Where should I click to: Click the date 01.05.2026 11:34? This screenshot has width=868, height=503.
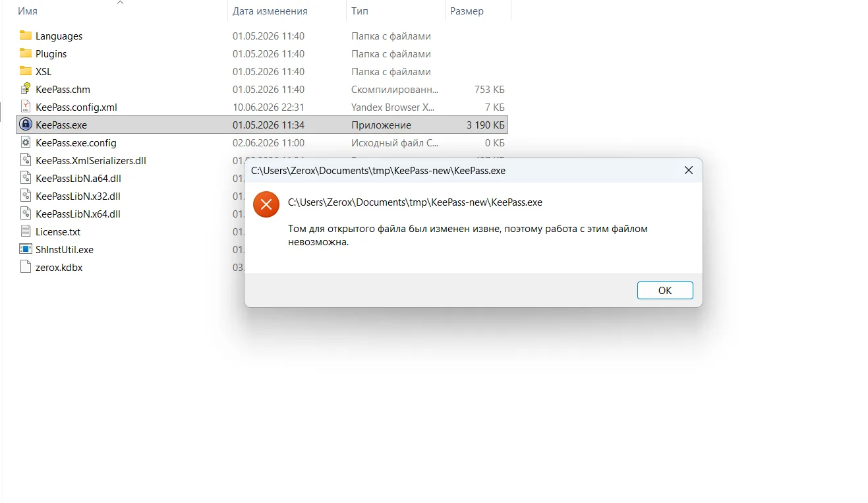[269, 125]
